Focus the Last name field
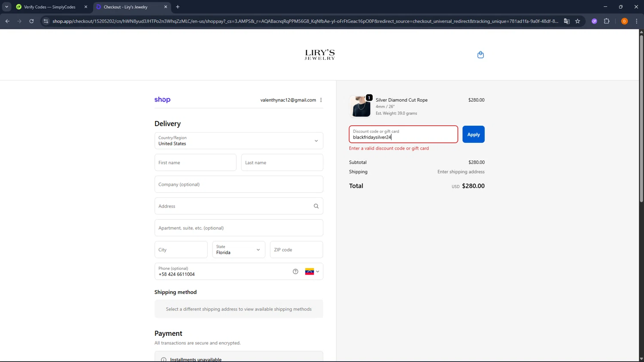The image size is (644, 362). pos(282,163)
